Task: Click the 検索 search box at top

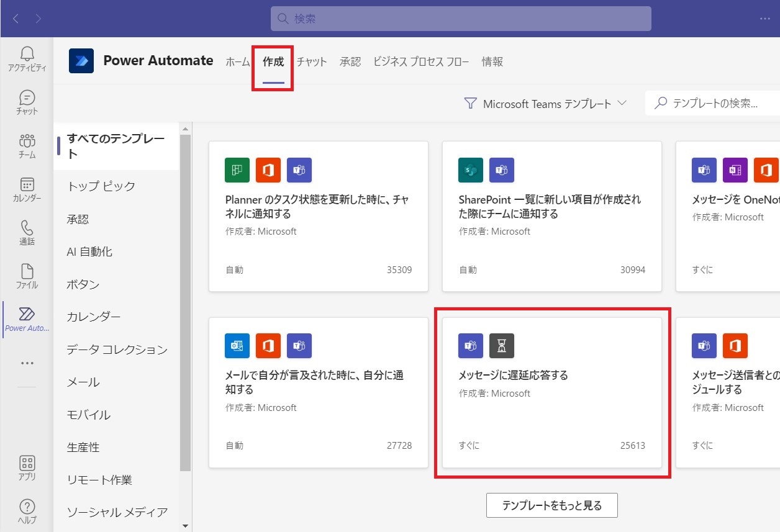Action: (461, 19)
